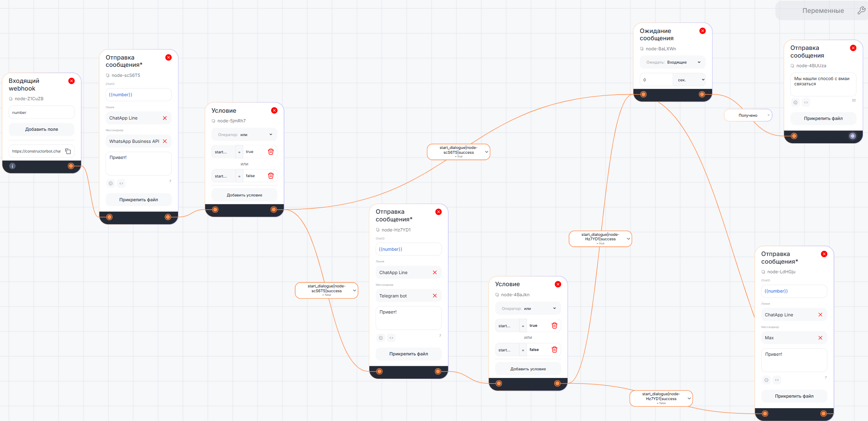Delete the true condition in node-5jmRh7
868x421 pixels.
271,152
